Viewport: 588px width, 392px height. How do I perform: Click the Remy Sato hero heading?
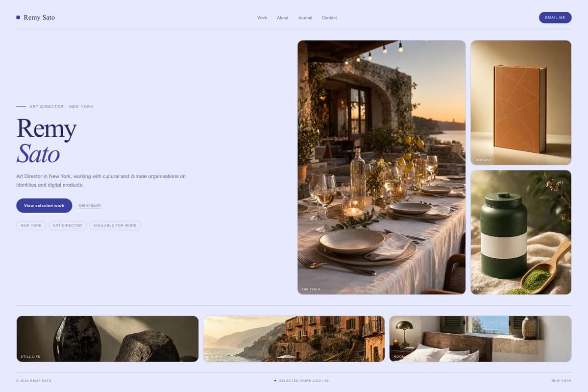[x=47, y=141]
